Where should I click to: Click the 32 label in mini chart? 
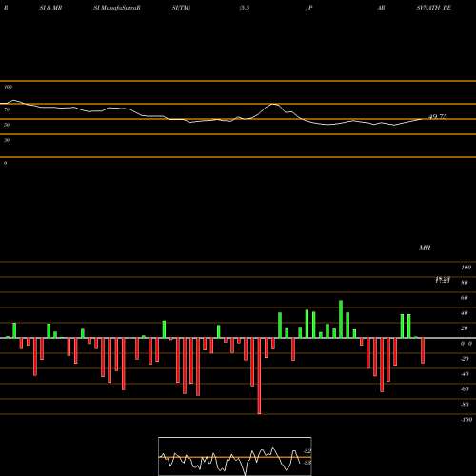click(x=307, y=451)
